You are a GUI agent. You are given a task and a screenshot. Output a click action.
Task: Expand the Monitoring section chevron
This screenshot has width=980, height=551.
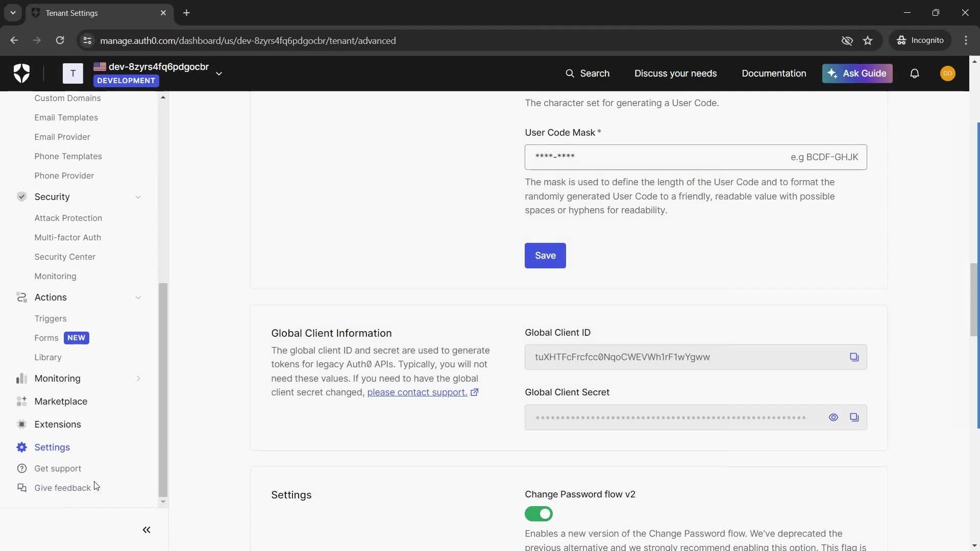[138, 379]
